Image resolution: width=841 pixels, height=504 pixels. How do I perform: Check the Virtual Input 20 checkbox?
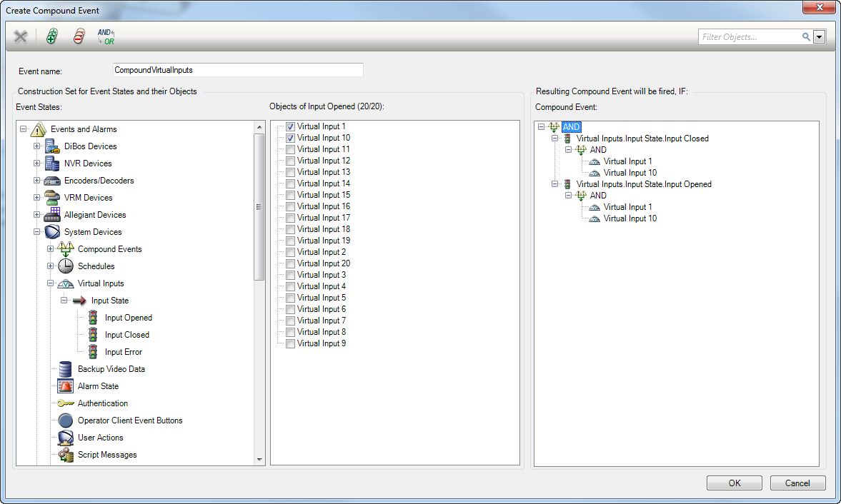coord(290,263)
